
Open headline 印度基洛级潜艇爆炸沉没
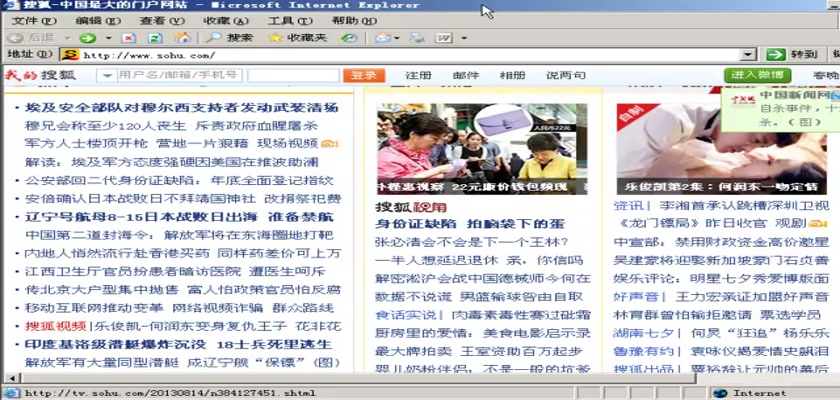pyautogui.click(x=116, y=344)
